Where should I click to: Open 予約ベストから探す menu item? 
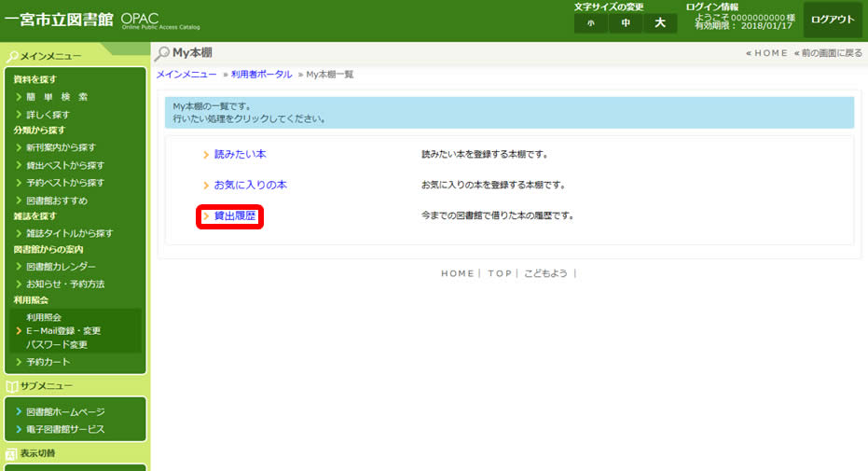[x=65, y=183]
